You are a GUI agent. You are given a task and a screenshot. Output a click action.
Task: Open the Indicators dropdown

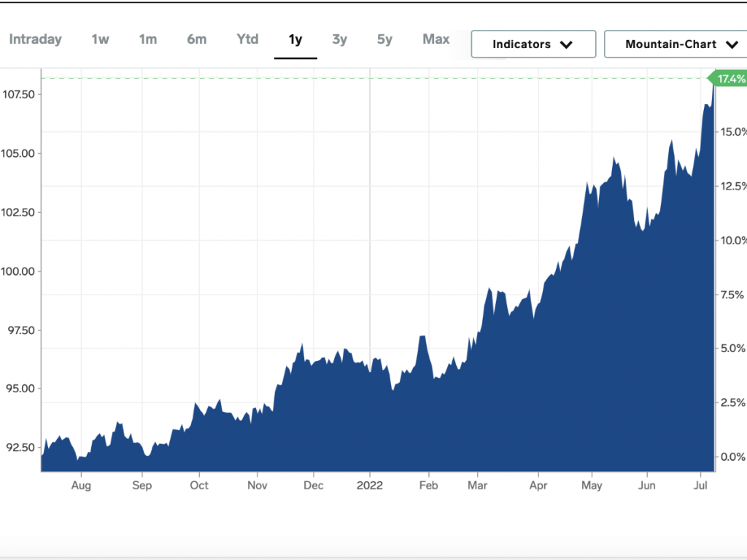point(533,44)
